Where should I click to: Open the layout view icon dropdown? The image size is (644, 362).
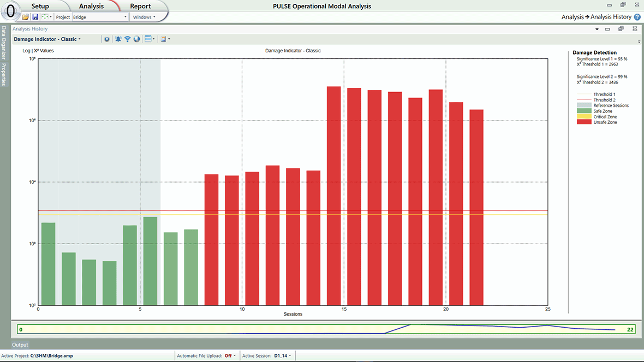[x=150, y=39]
